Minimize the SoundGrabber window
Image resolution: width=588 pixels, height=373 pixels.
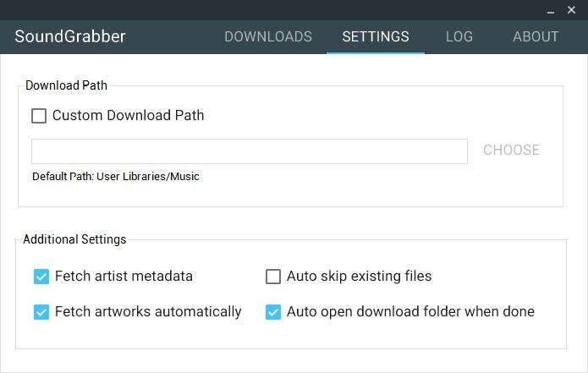point(552,11)
